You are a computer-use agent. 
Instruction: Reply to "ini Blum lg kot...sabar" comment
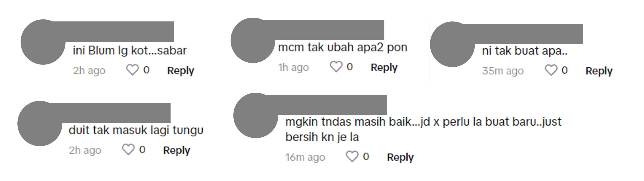pos(181,70)
